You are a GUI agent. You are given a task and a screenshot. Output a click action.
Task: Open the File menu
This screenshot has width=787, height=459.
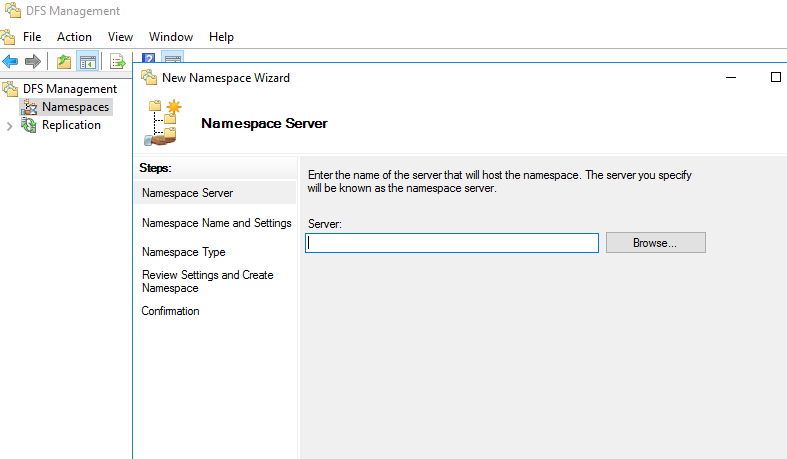(x=32, y=37)
